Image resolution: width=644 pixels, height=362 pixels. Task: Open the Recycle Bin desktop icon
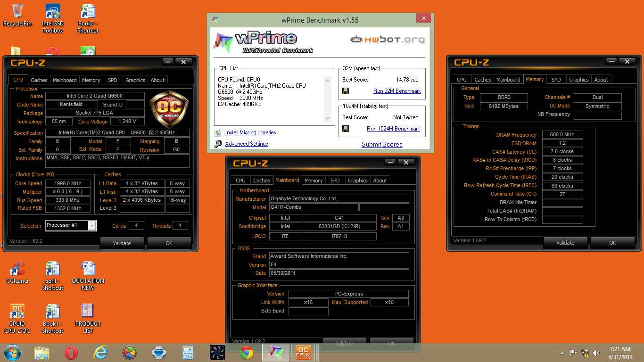click(17, 15)
